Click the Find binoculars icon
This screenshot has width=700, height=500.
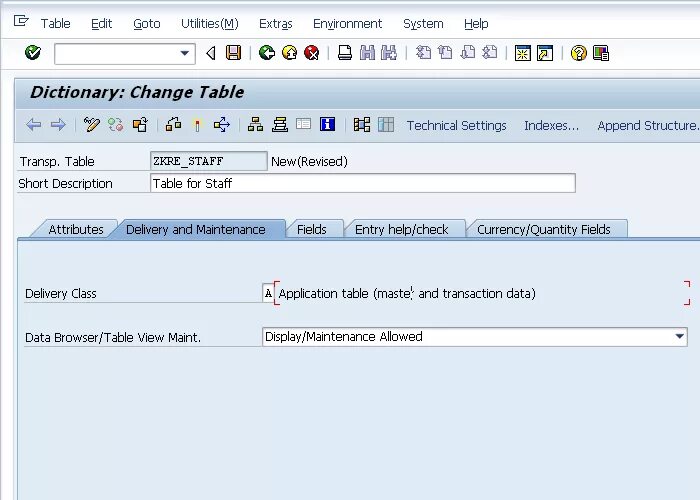[367, 53]
